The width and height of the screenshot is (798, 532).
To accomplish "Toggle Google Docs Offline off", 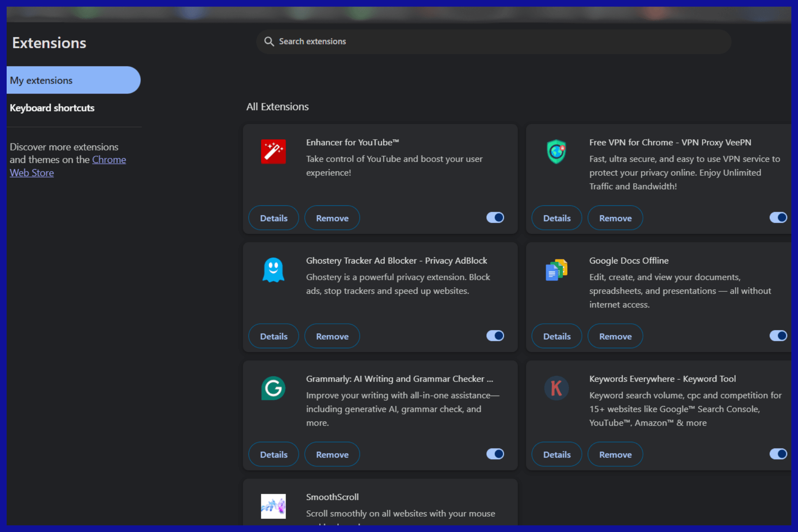I will click(778, 336).
